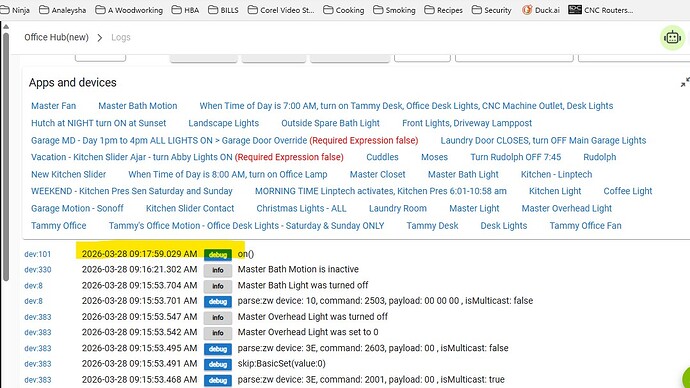
Task: Open the Cooking bookmark folder
Action: pyautogui.click(x=344, y=10)
